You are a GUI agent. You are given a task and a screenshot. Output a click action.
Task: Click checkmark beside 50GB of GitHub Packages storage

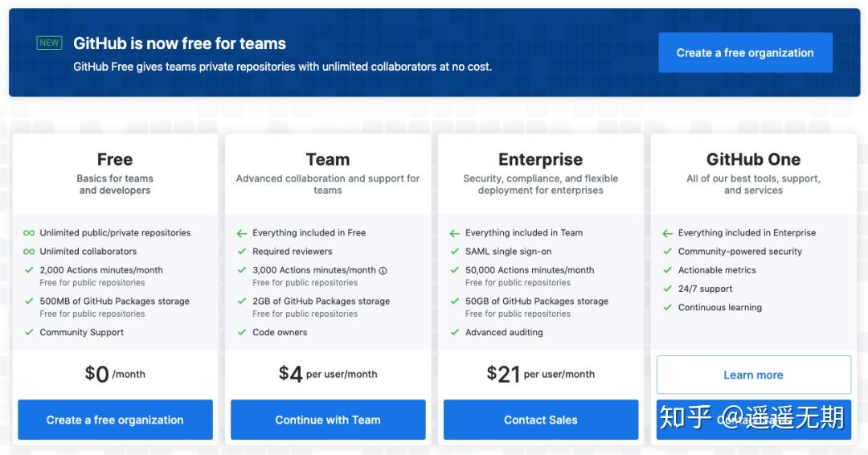454,301
